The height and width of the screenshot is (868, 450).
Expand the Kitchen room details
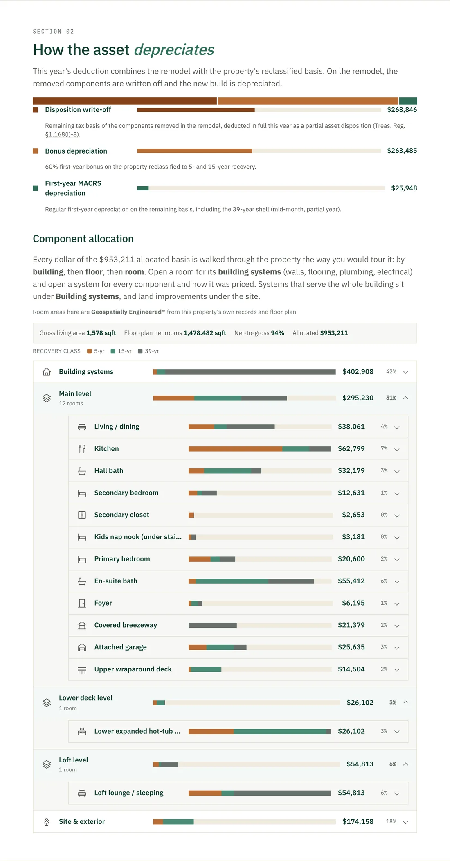tap(397, 449)
